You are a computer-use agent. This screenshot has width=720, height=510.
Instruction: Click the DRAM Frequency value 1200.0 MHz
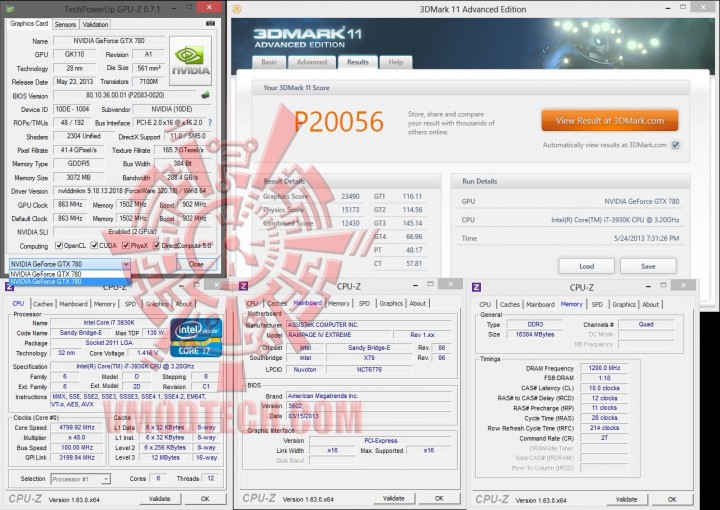pyautogui.click(x=604, y=368)
